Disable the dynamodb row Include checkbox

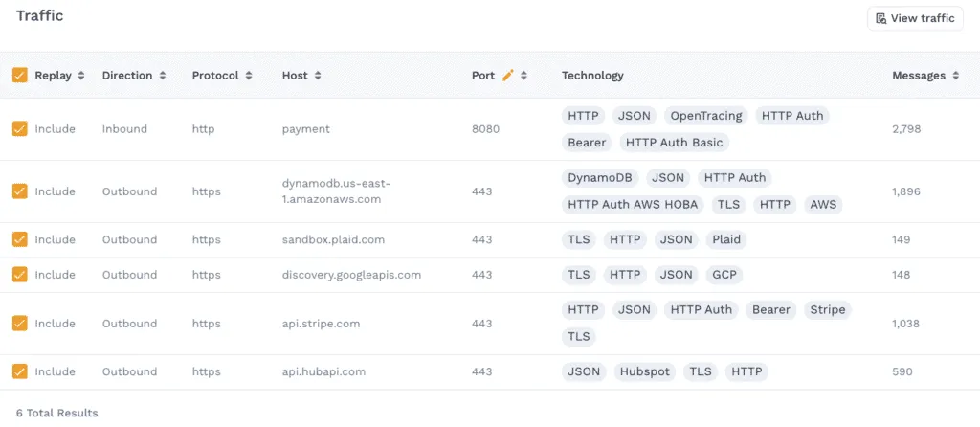click(19, 191)
